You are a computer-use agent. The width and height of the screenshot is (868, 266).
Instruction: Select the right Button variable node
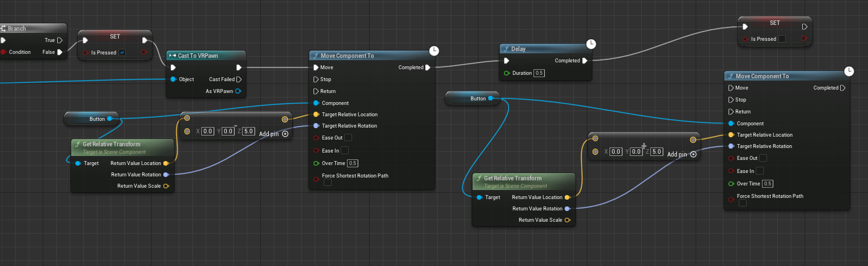click(472, 98)
